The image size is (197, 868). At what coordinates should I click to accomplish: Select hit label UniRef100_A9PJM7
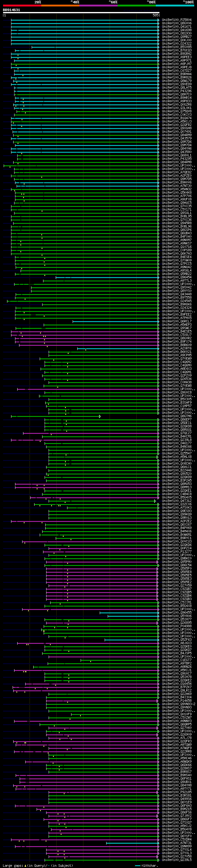[x=177, y=64]
